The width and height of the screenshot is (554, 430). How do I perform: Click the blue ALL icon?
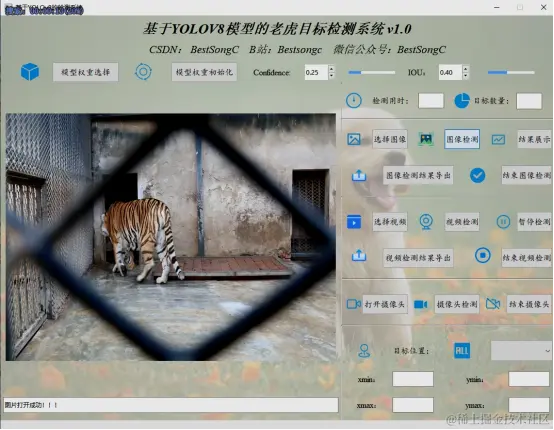point(462,351)
